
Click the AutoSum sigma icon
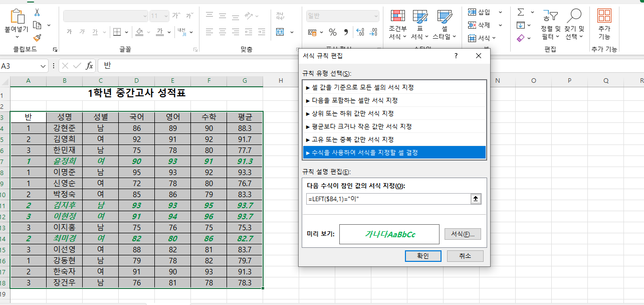[x=521, y=12]
